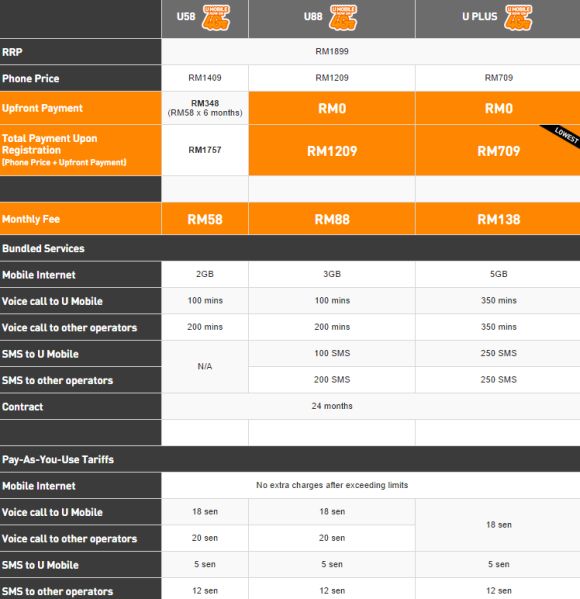Click total payment RM1757 for U58
The width and height of the screenshot is (580, 599).
pyautogui.click(x=205, y=150)
